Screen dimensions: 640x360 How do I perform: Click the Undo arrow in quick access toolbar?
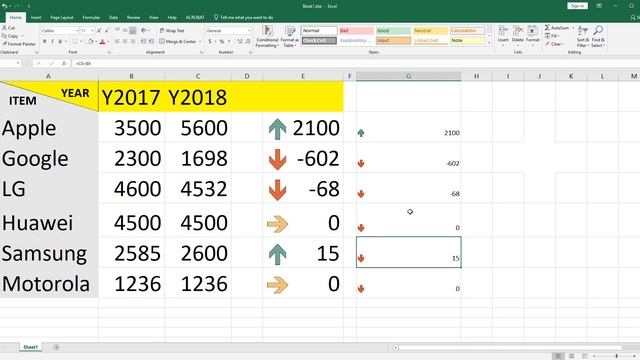(x=4, y=6)
